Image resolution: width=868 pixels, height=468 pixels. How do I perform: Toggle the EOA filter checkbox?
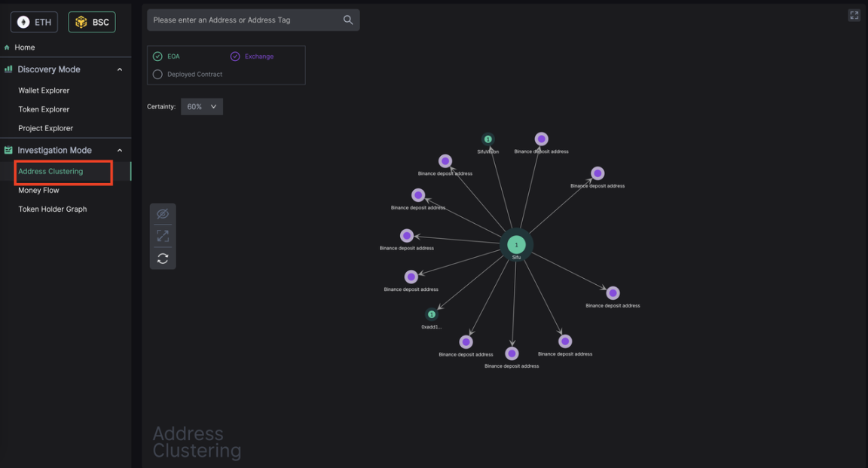click(x=157, y=57)
